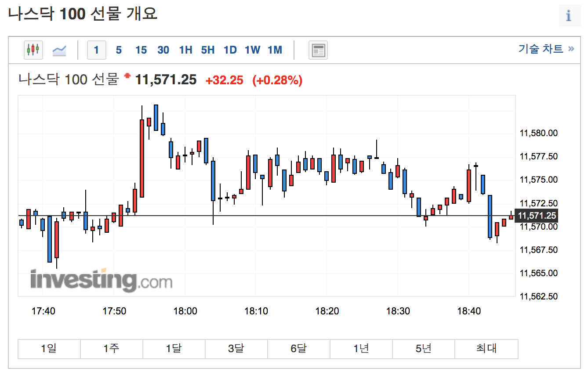The width and height of the screenshot is (588, 375).
Task: Click the 나스닥 100 선물 instrument name label
Action: [x=69, y=79]
